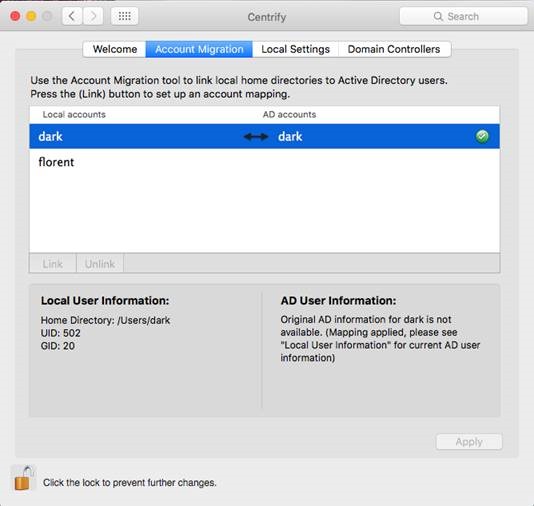Click the back navigation arrow

pyautogui.click(x=72, y=16)
